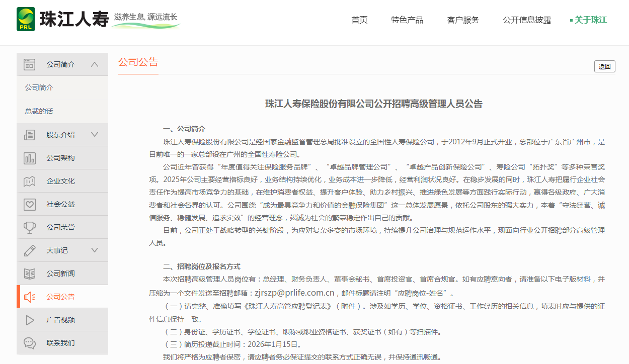Click the email zjrszp@prlife.com.cn
Screen dimensions: 629x364
pos(295,293)
